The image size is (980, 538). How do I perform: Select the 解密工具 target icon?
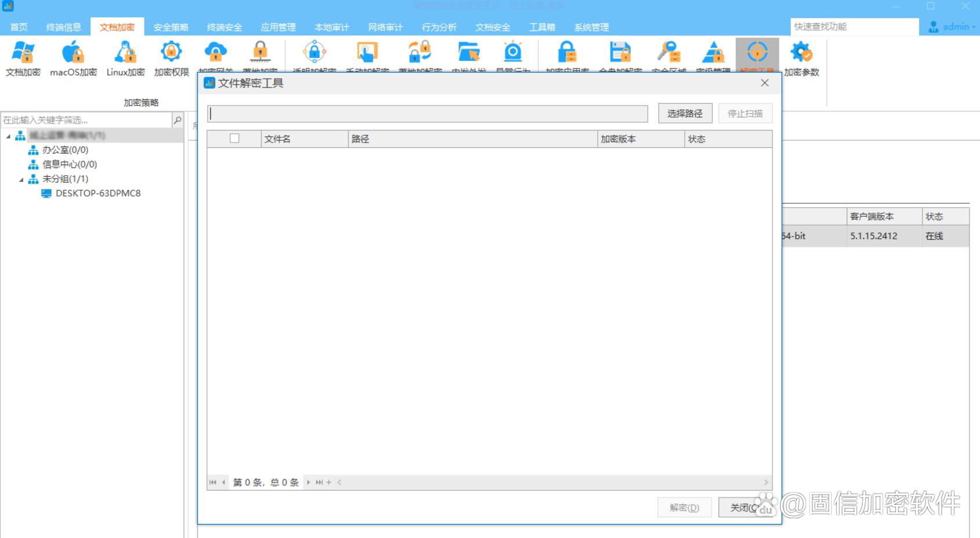pyautogui.click(x=758, y=52)
